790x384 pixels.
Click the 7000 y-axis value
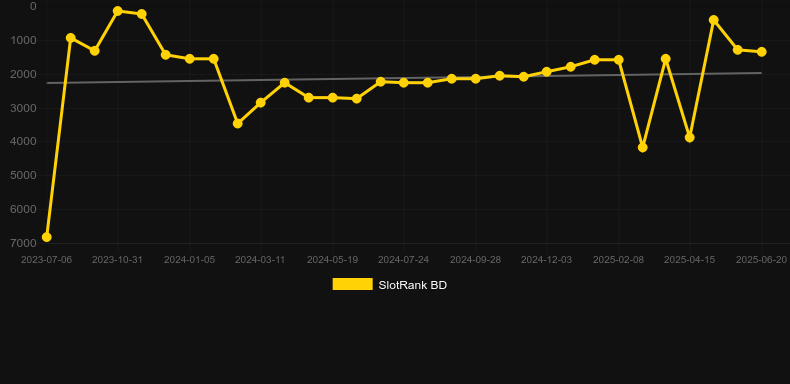click(23, 243)
